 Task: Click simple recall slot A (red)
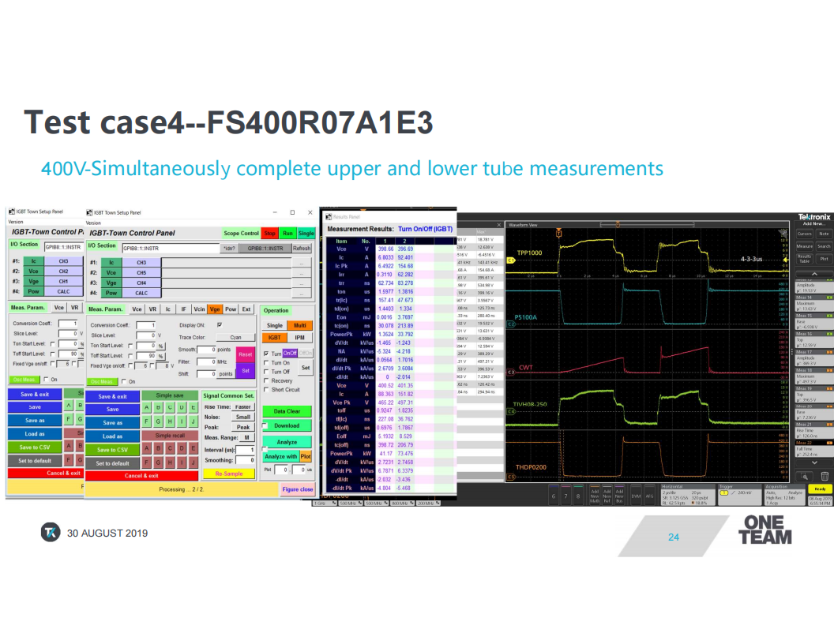(x=147, y=448)
